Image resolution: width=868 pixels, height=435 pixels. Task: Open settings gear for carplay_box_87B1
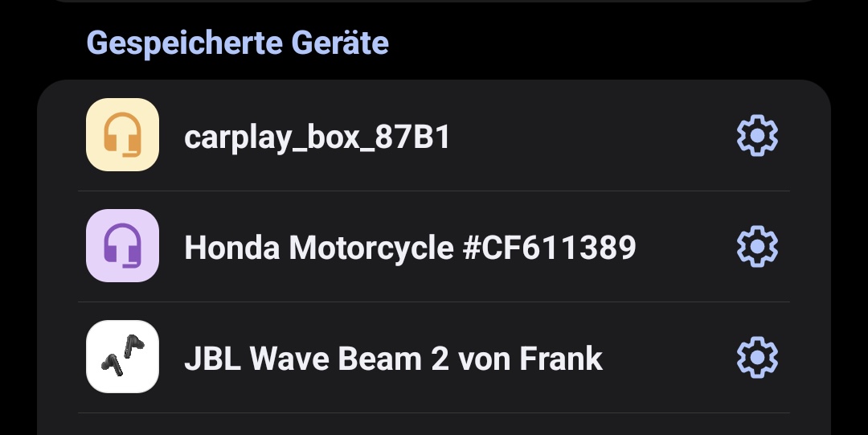coord(757,137)
